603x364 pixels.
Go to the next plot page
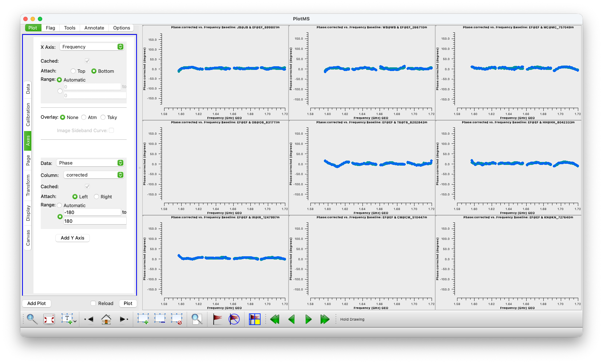pyautogui.click(x=308, y=319)
